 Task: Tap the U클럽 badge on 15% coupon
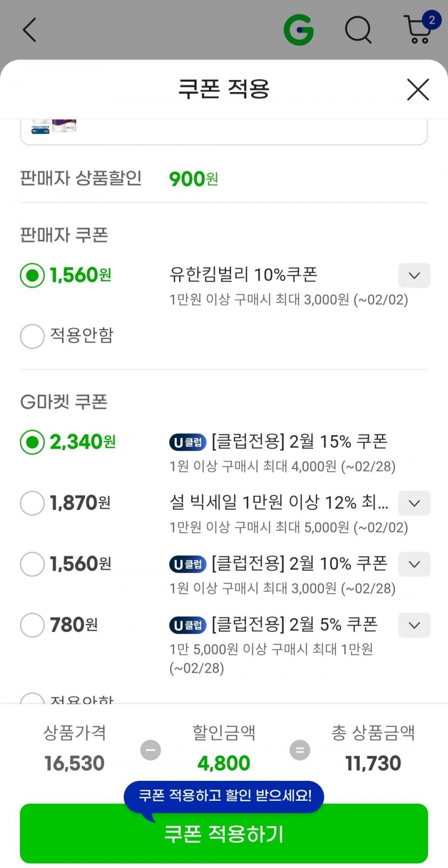point(188,442)
